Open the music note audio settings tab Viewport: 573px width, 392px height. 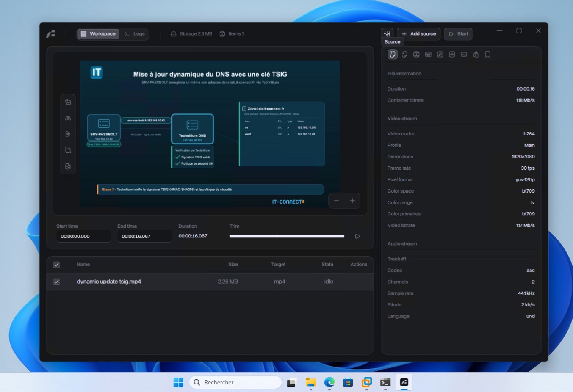click(x=440, y=54)
